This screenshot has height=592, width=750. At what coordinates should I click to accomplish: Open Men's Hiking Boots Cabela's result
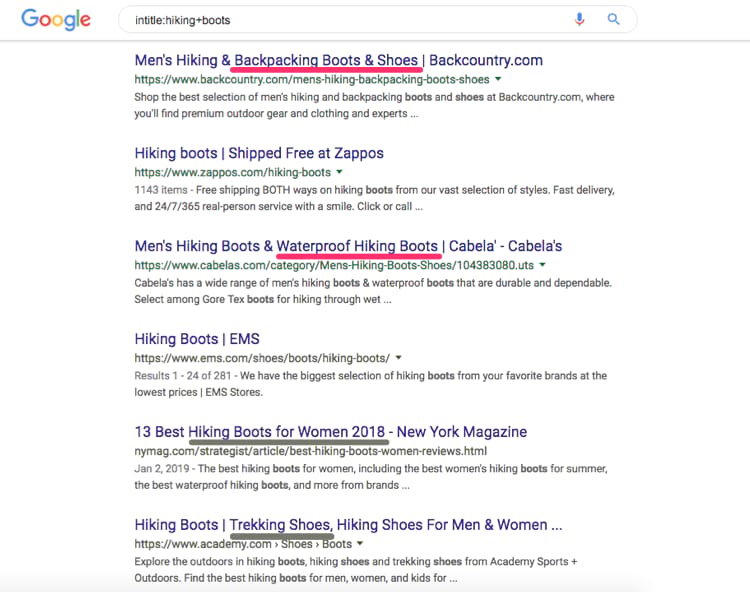tap(348, 246)
